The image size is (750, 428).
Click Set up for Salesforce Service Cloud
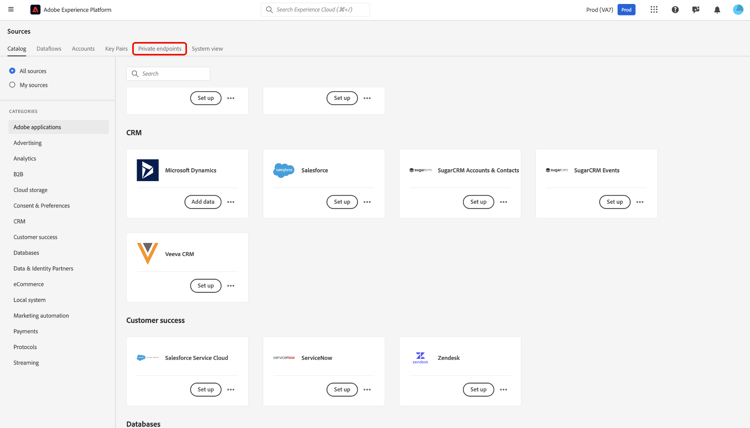(x=206, y=389)
